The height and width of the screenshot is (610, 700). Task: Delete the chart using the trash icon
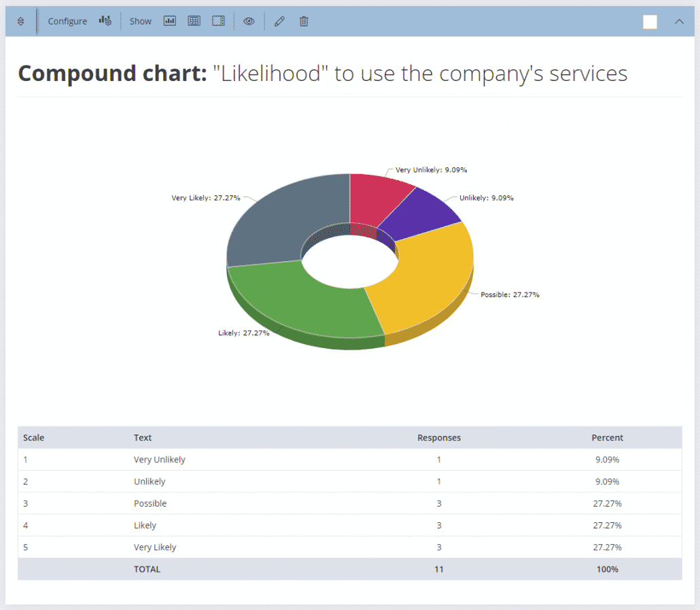pos(303,21)
